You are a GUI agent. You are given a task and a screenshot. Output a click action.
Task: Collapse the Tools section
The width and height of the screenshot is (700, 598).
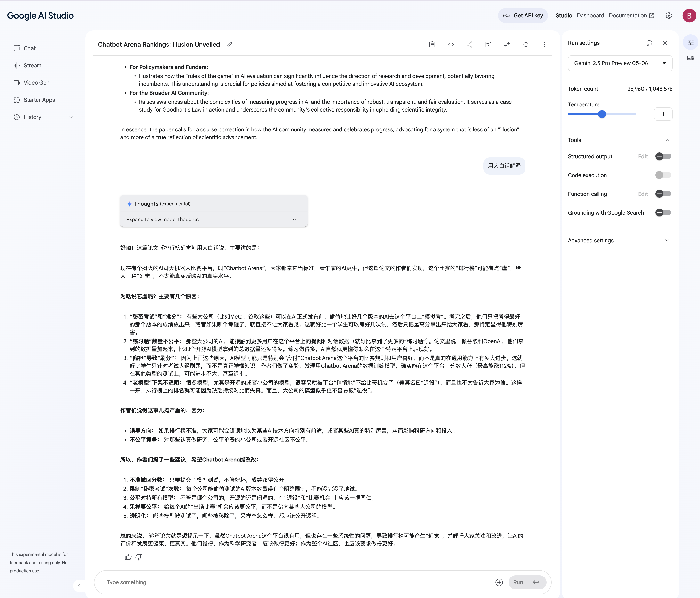(x=667, y=140)
